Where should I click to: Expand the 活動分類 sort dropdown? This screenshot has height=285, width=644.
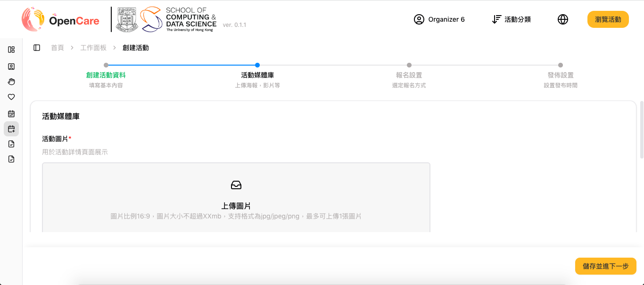(x=511, y=19)
